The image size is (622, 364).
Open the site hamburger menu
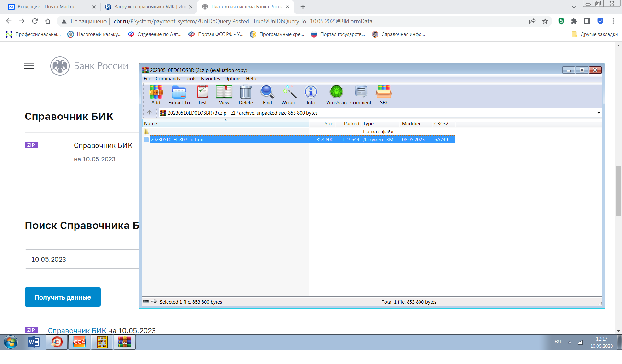pyautogui.click(x=29, y=66)
